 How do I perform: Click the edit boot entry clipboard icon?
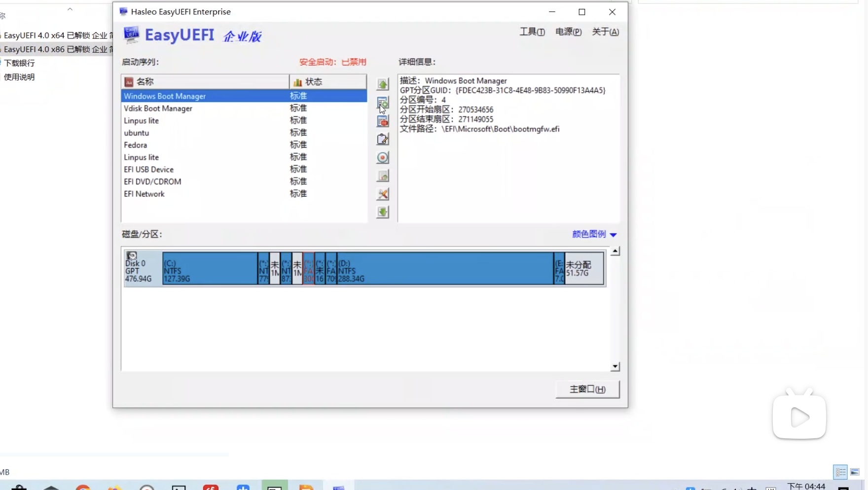point(383,139)
